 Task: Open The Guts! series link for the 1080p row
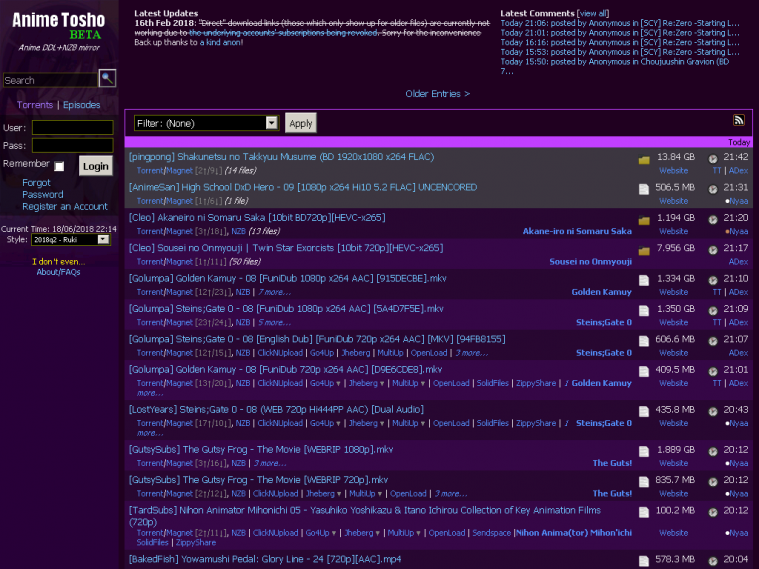[612, 463]
